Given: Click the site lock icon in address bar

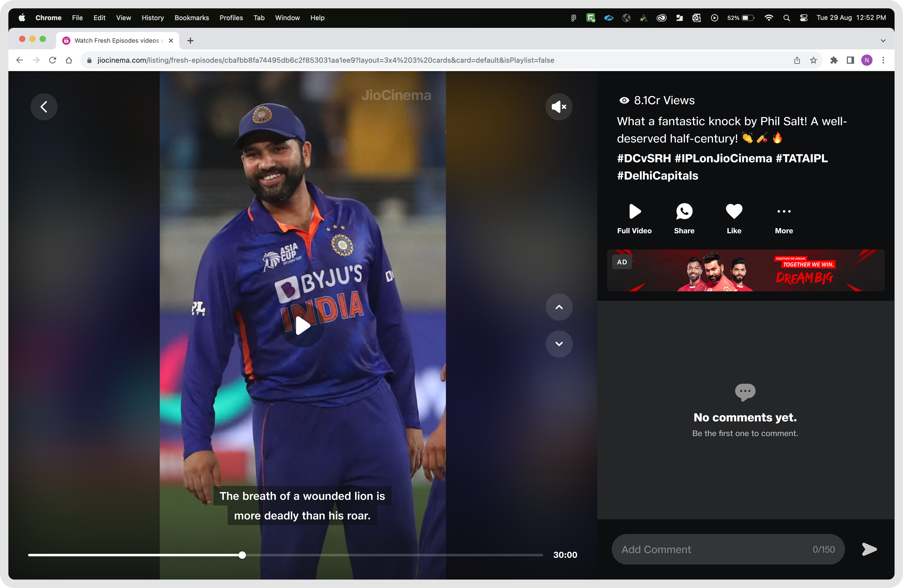Looking at the screenshot, I should (x=89, y=60).
